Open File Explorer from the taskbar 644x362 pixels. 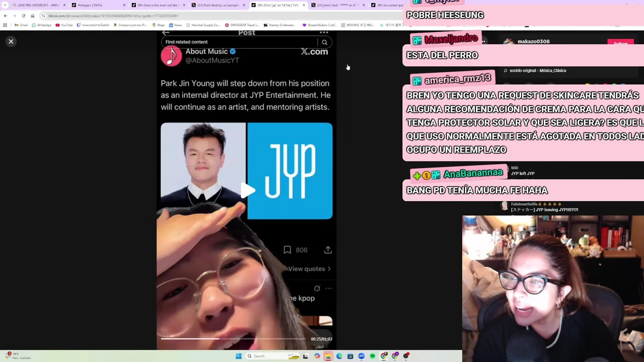pyautogui.click(x=328, y=356)
